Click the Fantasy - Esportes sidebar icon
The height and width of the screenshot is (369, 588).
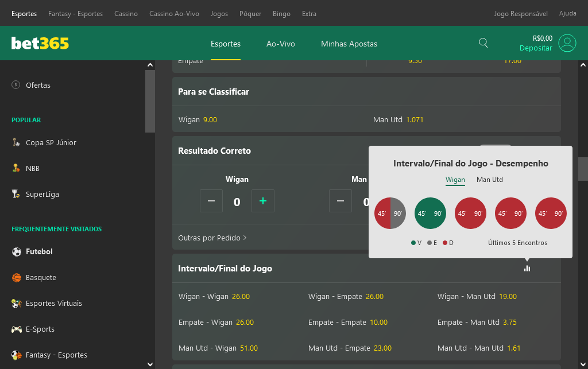(17, 355)
